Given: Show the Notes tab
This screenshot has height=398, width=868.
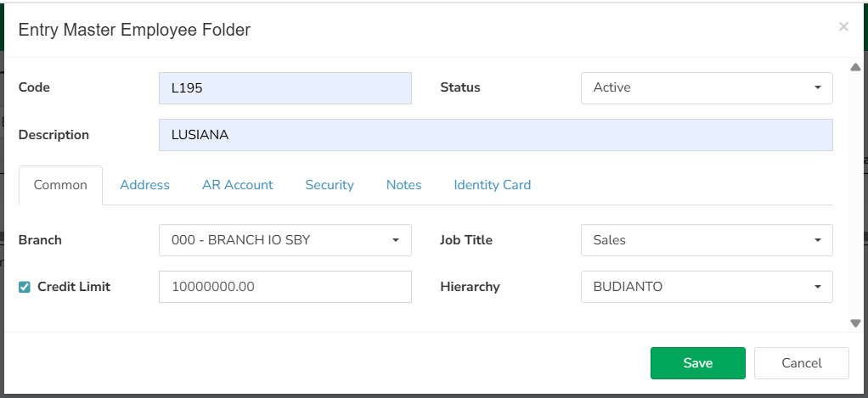Looking at the screenshot, I should [403, 185].
